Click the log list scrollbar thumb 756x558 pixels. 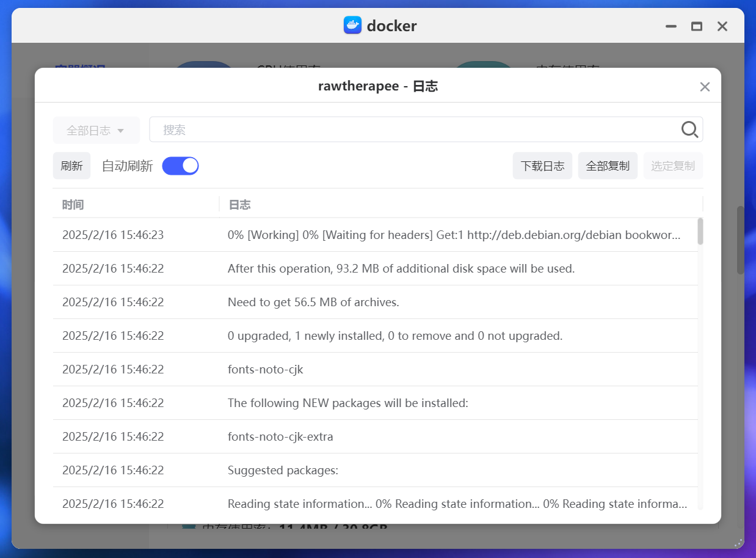(700, 231)
